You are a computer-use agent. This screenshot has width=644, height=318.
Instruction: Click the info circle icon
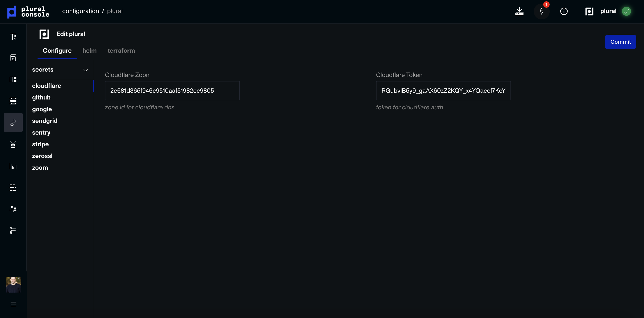coord(564,11)
